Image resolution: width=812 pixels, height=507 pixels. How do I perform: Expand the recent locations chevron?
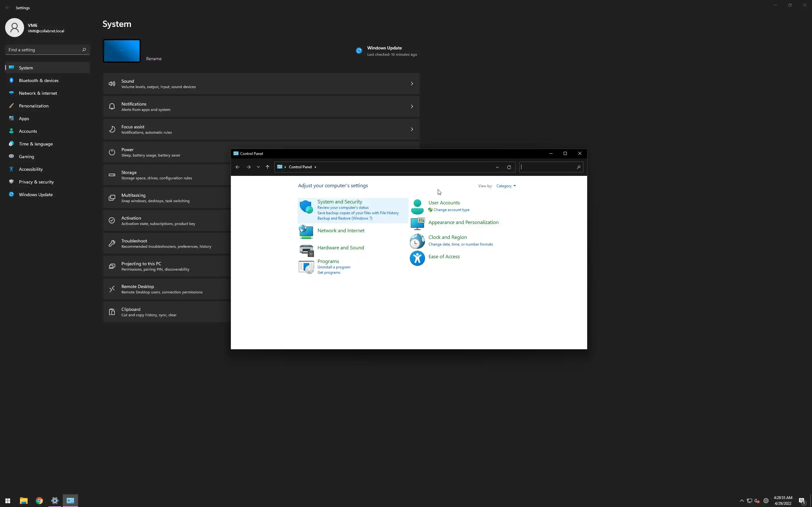(x=258, y=167)
